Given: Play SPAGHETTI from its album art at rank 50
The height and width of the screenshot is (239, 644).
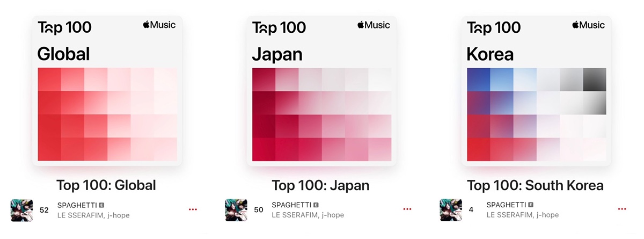Looking at the screenshot, I should tap(236, 210).
